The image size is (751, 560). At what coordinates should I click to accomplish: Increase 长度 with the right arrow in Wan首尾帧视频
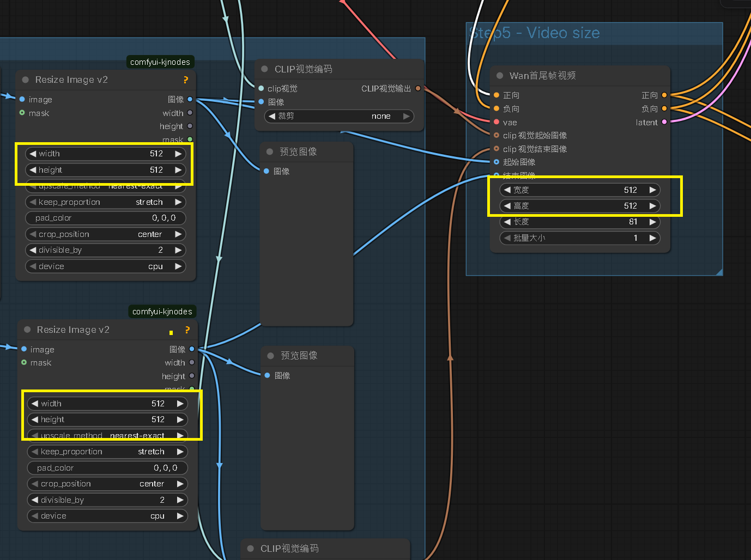(652, 222)
